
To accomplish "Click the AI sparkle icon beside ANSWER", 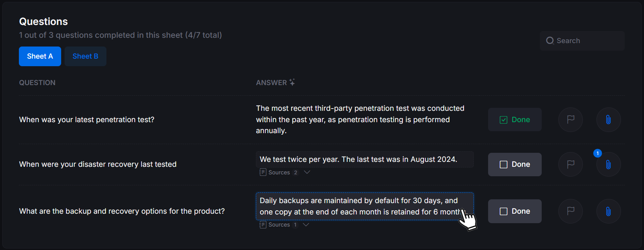I will point(292,82).
